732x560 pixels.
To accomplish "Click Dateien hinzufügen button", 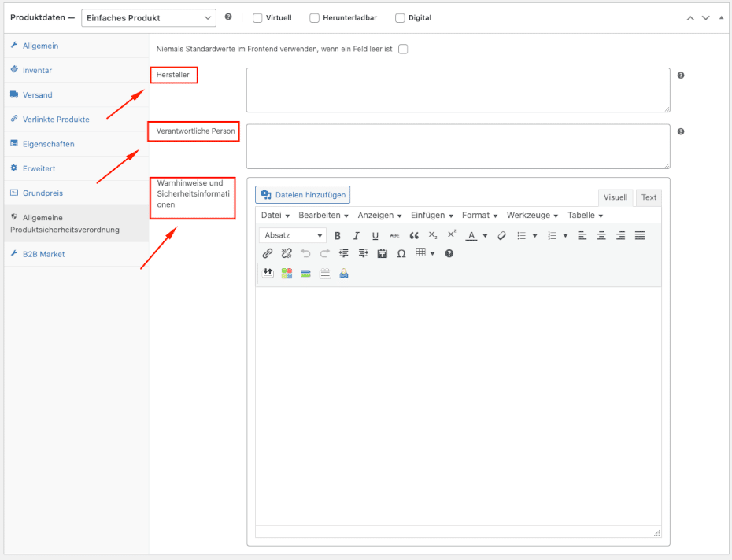I will click(x=302, y=194).
